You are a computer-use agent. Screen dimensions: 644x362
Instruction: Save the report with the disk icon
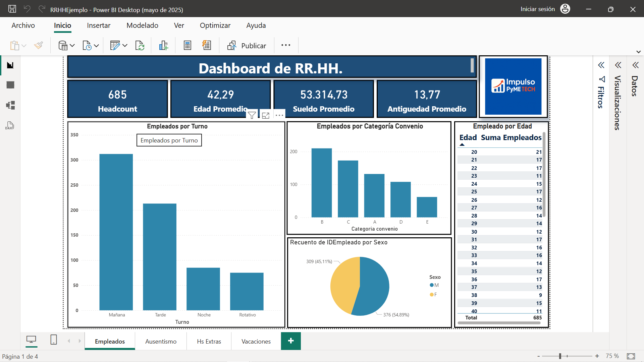coord(12,9)
